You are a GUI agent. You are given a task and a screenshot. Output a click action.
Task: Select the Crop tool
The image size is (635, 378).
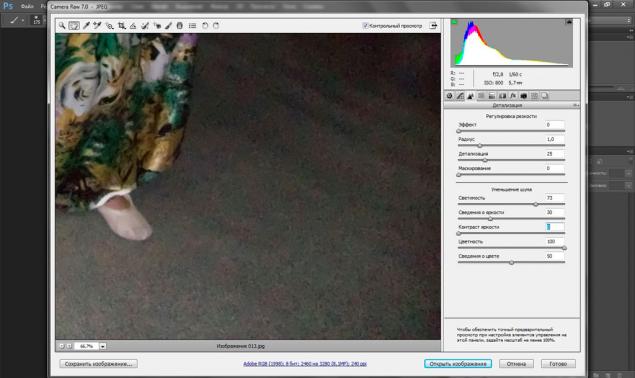pos(121,26)
